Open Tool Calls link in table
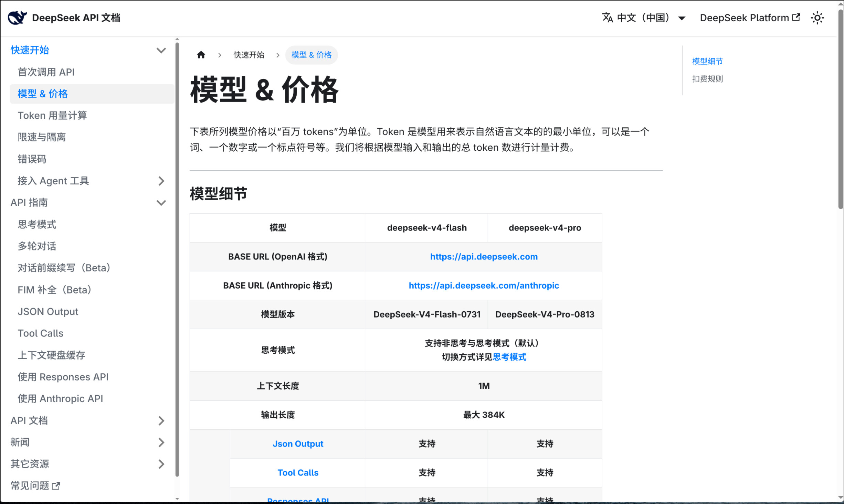This screenshot has height=504, width=844. coord(298,473)
